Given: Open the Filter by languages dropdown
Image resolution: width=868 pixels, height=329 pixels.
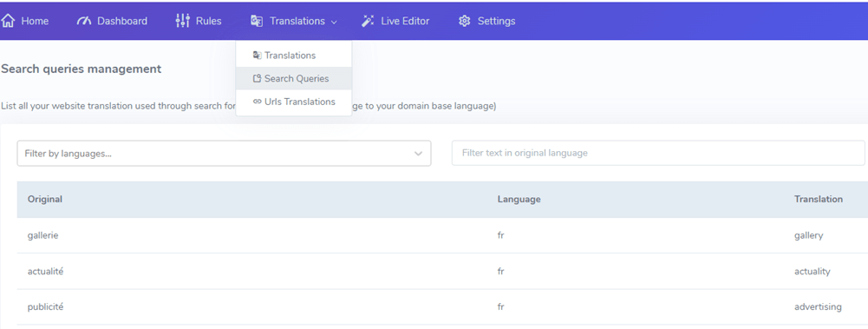Looking at the screenshot, I should coord(224,154).
